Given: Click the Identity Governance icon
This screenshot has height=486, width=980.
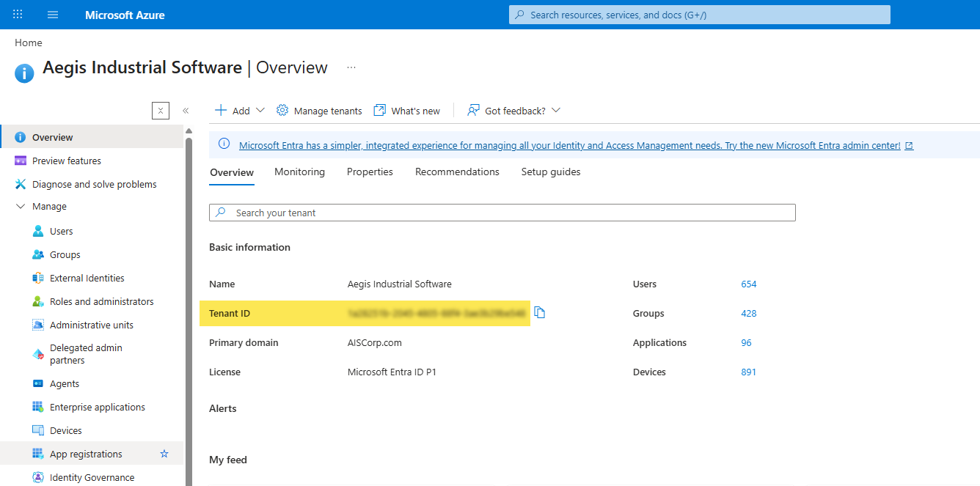Looking at the screenshot, I should 38,477.
